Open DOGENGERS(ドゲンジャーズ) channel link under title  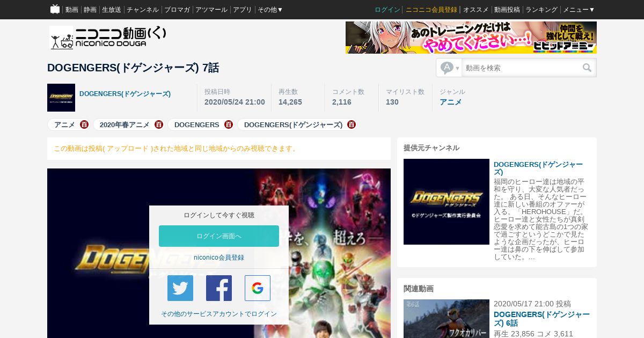pyautogui.click(x=125, y=94)
